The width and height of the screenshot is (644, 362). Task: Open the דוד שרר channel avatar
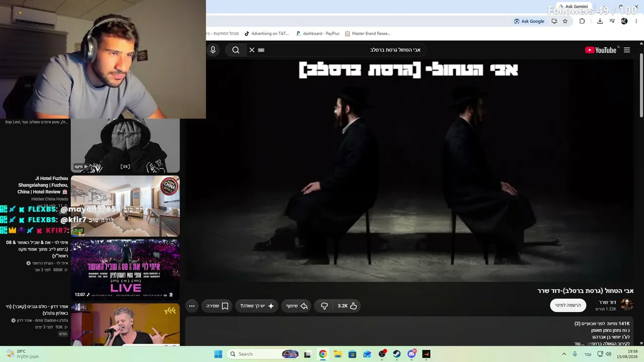click(x=627, y=305)
